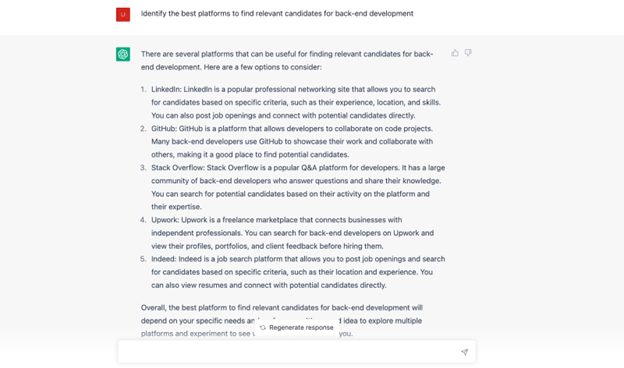Click list number 1 marker

[144, 90]
